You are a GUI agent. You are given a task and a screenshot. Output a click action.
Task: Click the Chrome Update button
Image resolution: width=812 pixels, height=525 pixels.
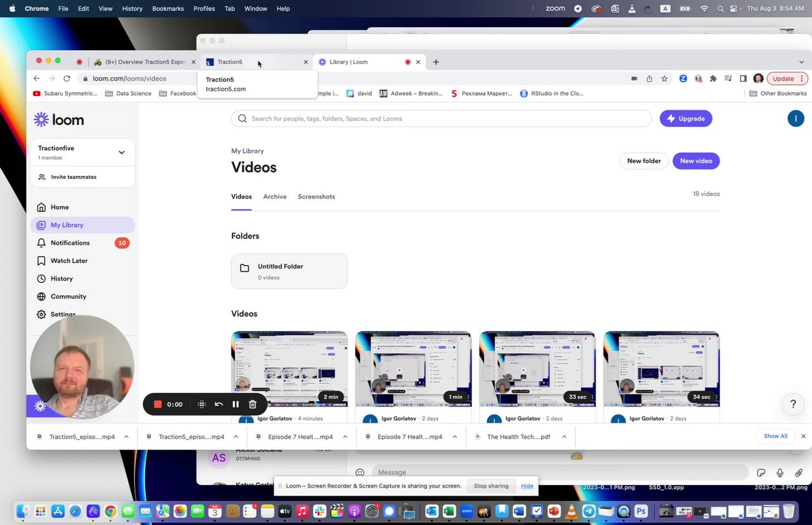click(x=787, y=79)
